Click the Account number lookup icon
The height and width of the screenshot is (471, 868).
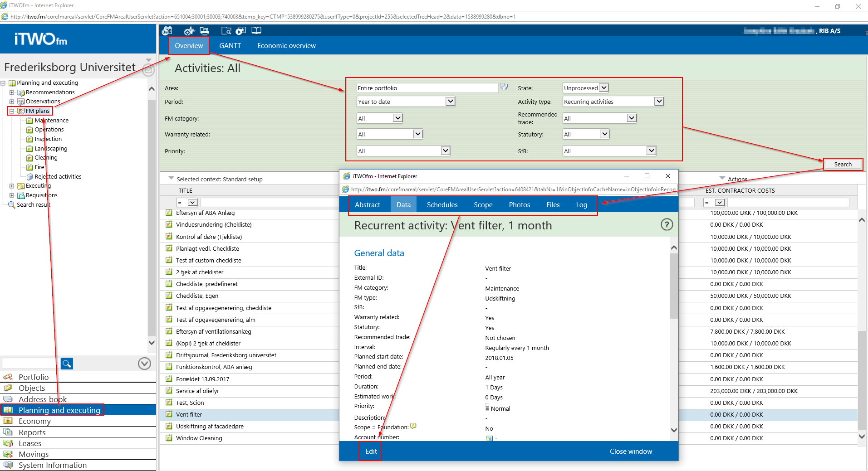(489, 438)
